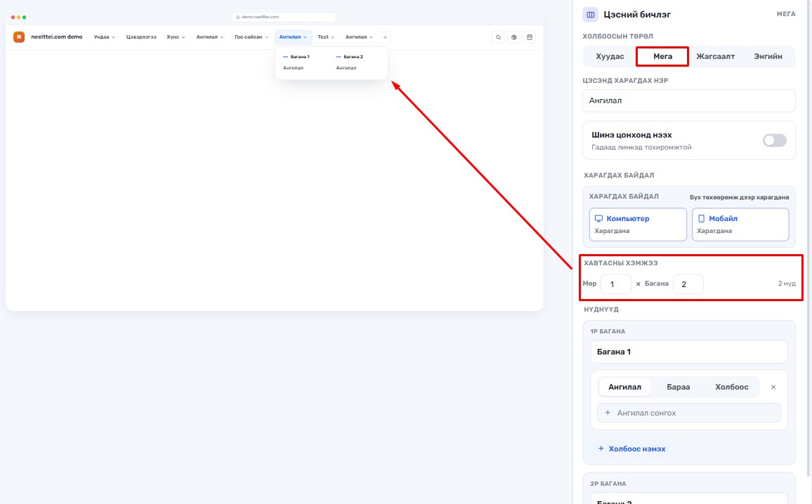This screenshot has height=504, width=812.
Task: Expand the Ундаа menu dropdown
Action: 105,37
